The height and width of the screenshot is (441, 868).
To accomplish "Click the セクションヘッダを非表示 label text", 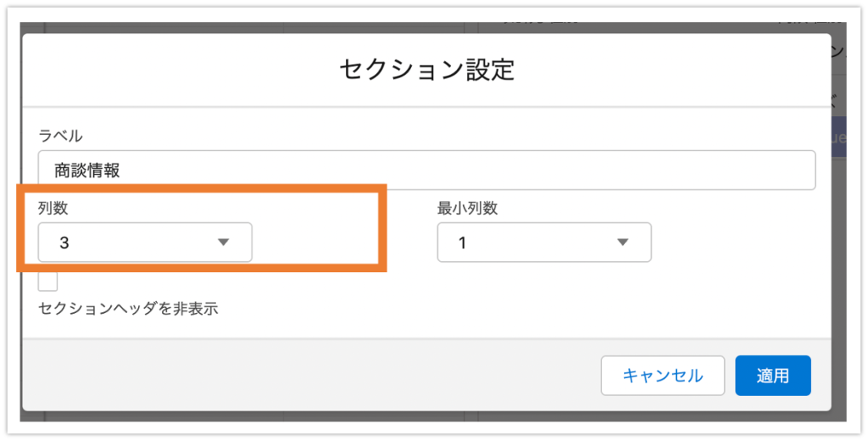I will pyautogui.click(x=128, y=309).
